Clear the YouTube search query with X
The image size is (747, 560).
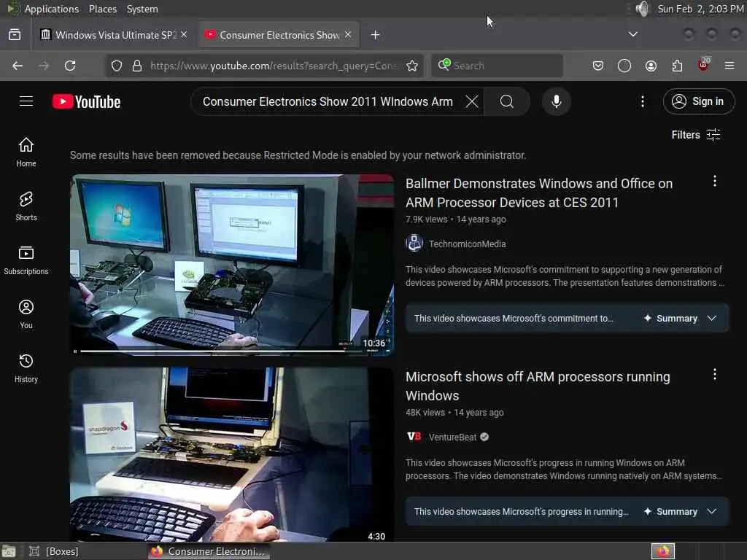tap(472, 101)
